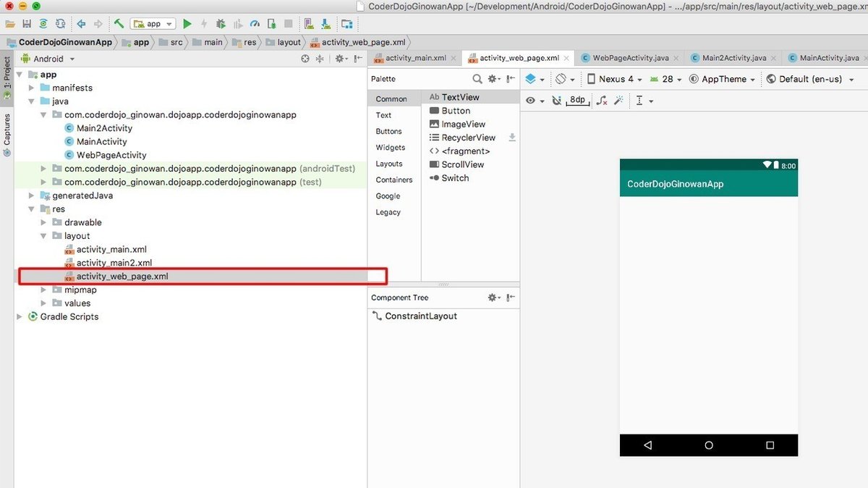The width and height of the screenshot is (868, 488).
Task: Switch to Main2Activity.java tab
Action: [734, 58]
